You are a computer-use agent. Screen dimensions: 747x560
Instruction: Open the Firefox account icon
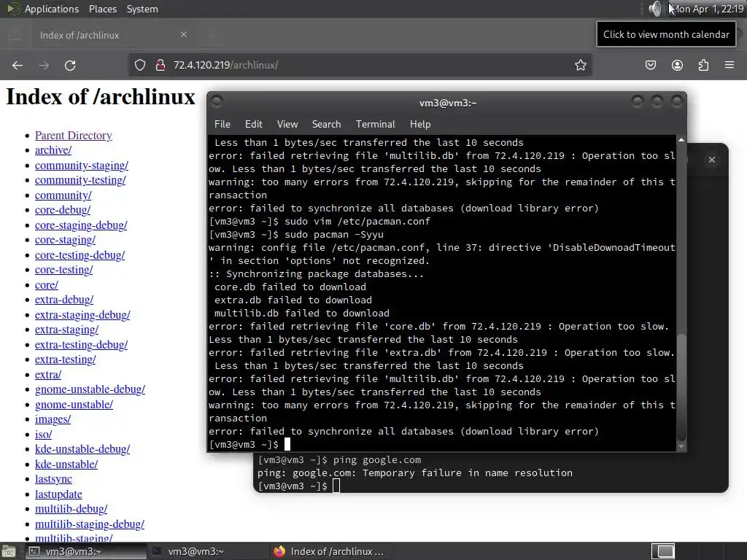pos(677,65)
